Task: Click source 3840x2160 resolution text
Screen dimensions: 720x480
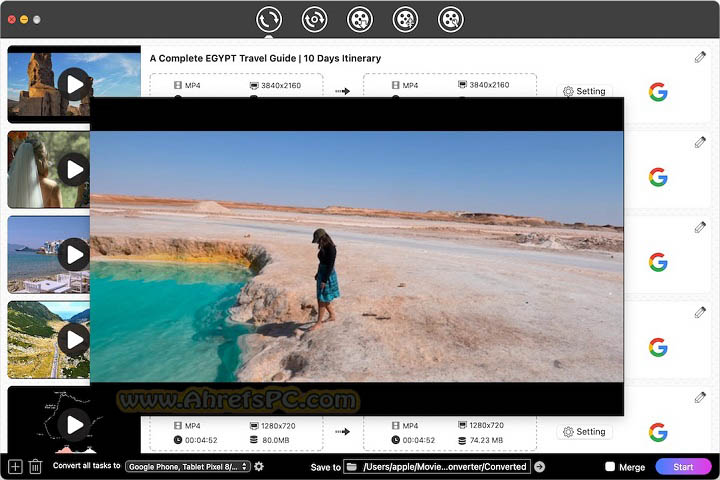Action: (x=281, y=85)
